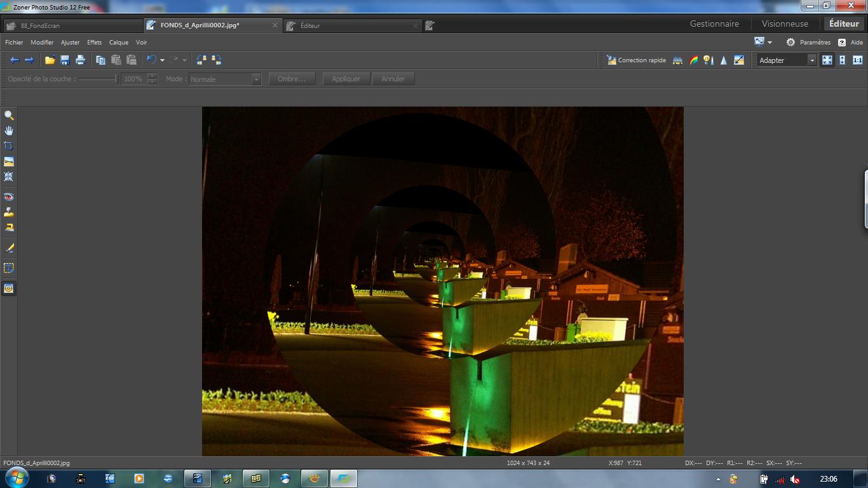Open the Effets menu
868x488 pixels.
[x=94, y=43]
